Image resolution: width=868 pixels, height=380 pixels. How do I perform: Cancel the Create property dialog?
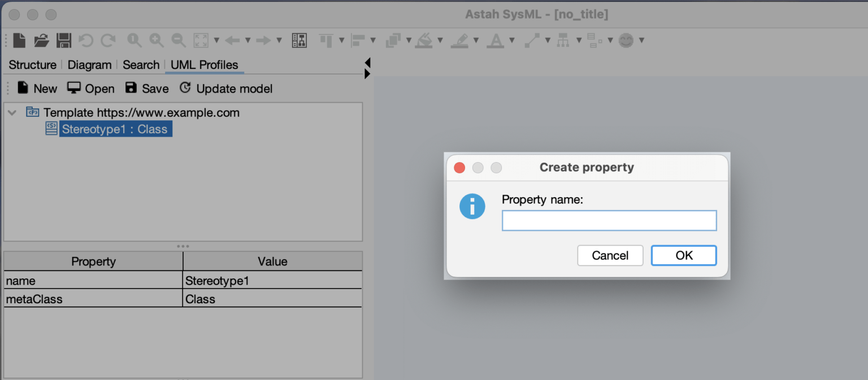click(610, 255)
